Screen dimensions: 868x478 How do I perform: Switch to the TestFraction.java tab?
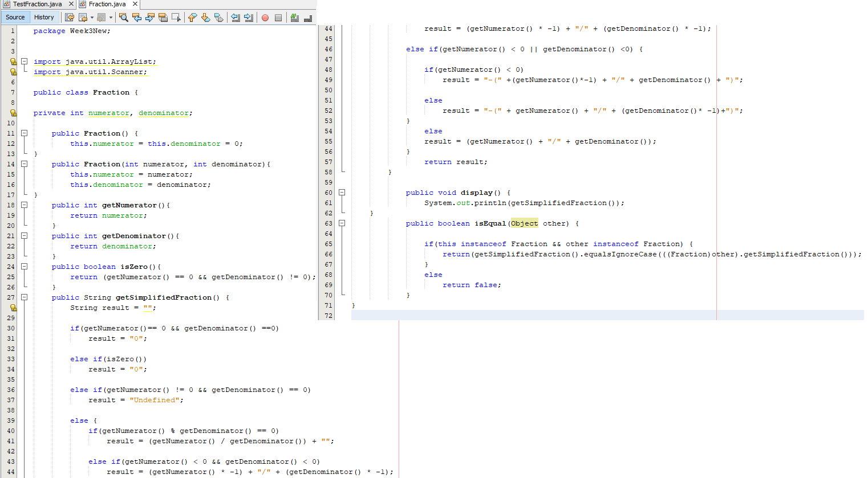pyautogui.click(x=37, y=3)
